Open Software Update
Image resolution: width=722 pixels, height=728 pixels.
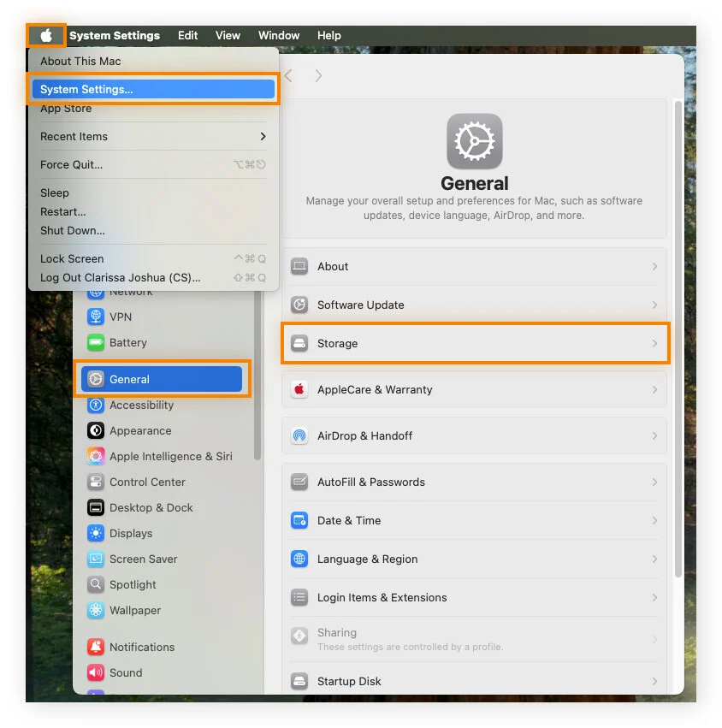(359, 305)
